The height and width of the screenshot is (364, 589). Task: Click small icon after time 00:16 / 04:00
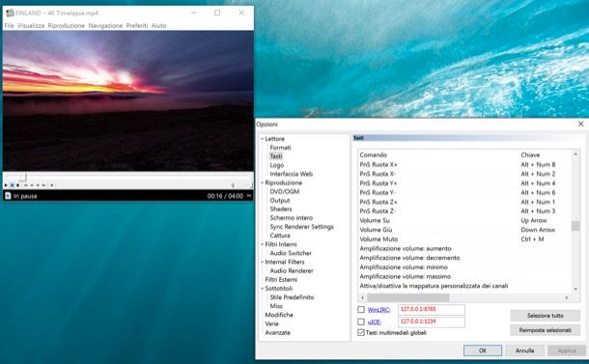tap(249, 196)
